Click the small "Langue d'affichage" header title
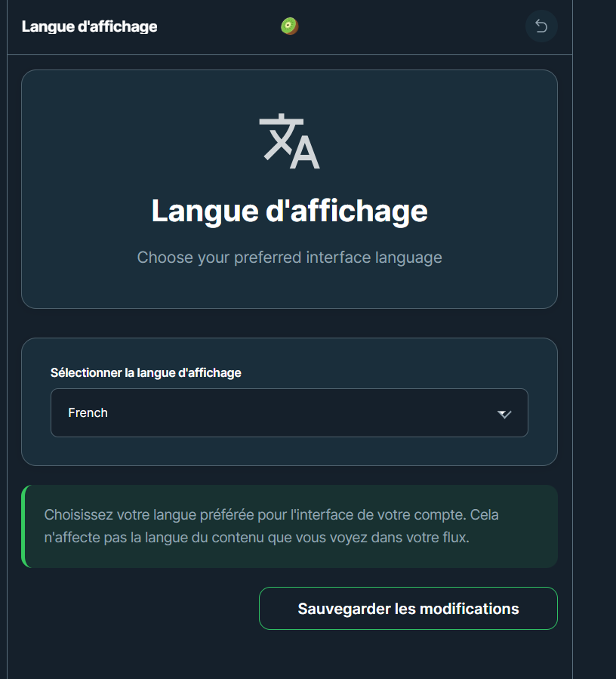This screenshot has width=616, height=679. [x=89, y=27]
